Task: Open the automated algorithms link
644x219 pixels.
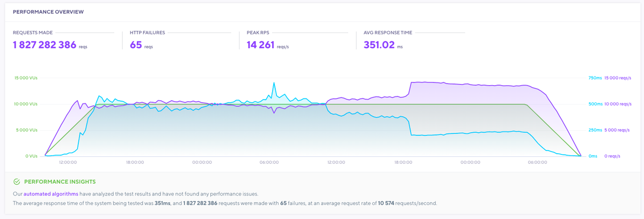Action: point(51,193)
